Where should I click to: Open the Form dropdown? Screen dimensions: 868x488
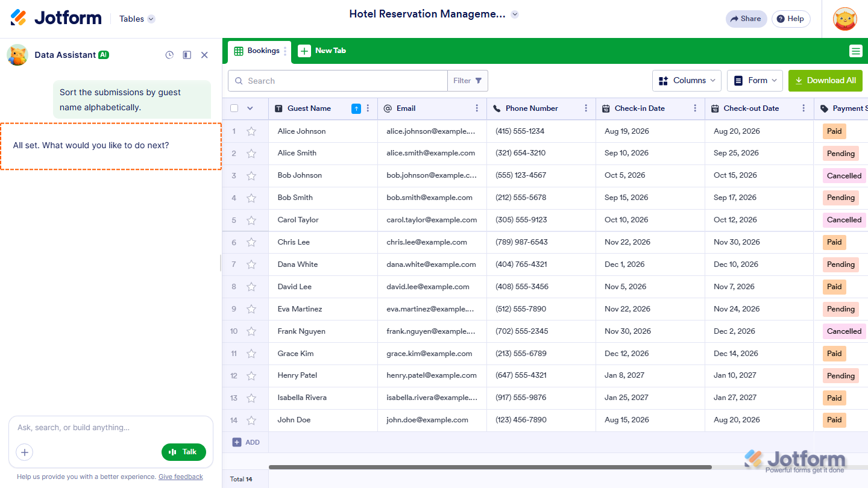(755, 81)
